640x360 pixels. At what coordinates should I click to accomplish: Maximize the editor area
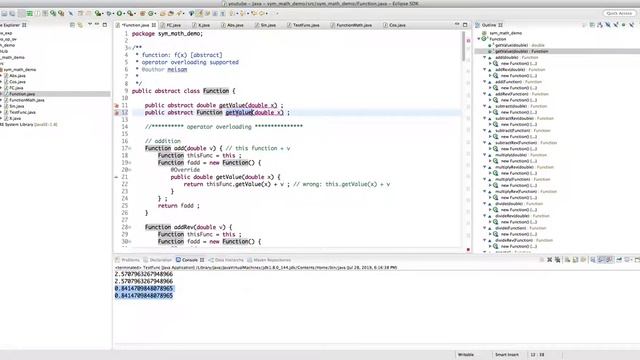[x=465, y=25]
